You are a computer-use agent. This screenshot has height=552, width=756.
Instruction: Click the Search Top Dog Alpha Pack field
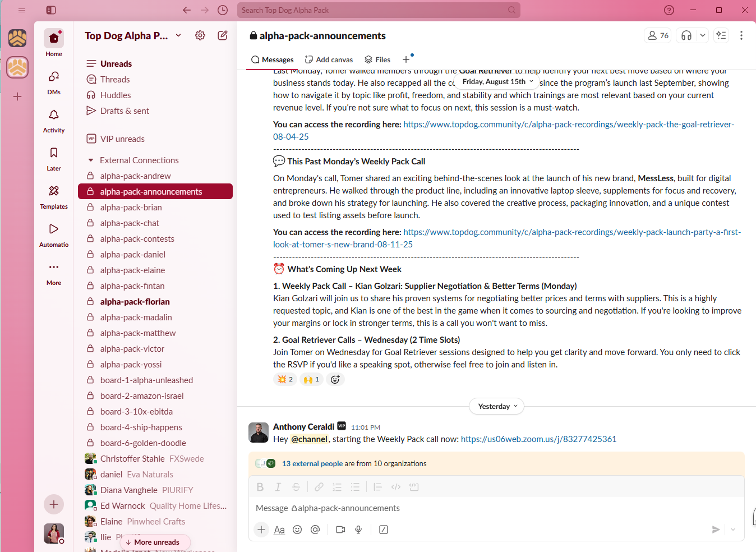click(x=379, y=10)
